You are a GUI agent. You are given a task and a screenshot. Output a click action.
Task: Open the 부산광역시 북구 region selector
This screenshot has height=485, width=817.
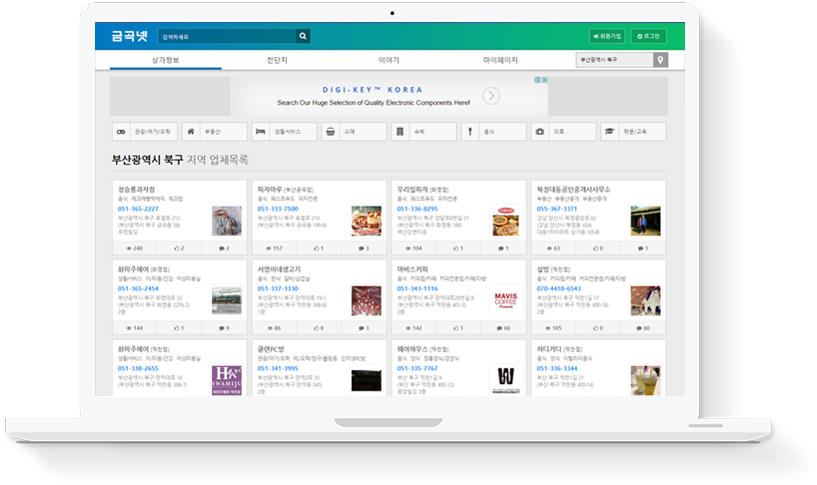pos(613,60)
